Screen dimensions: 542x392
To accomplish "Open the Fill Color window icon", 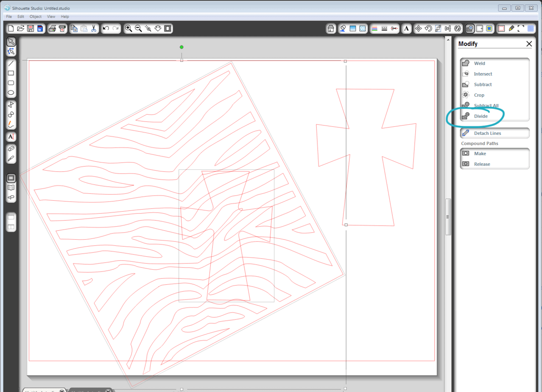I will 343,28.
